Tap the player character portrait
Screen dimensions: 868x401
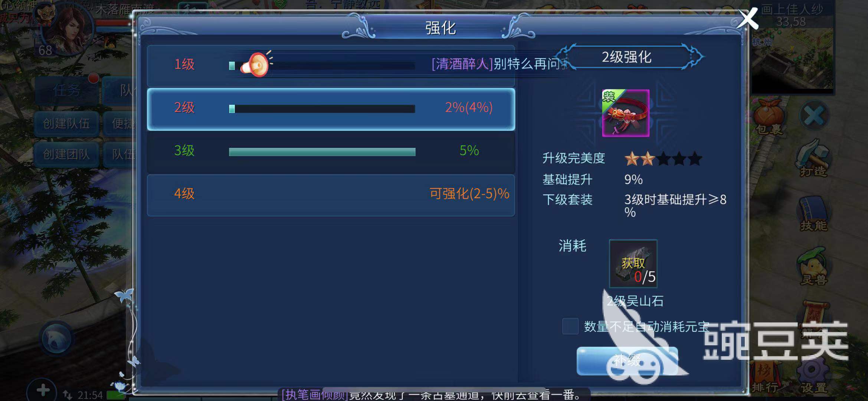67,28
